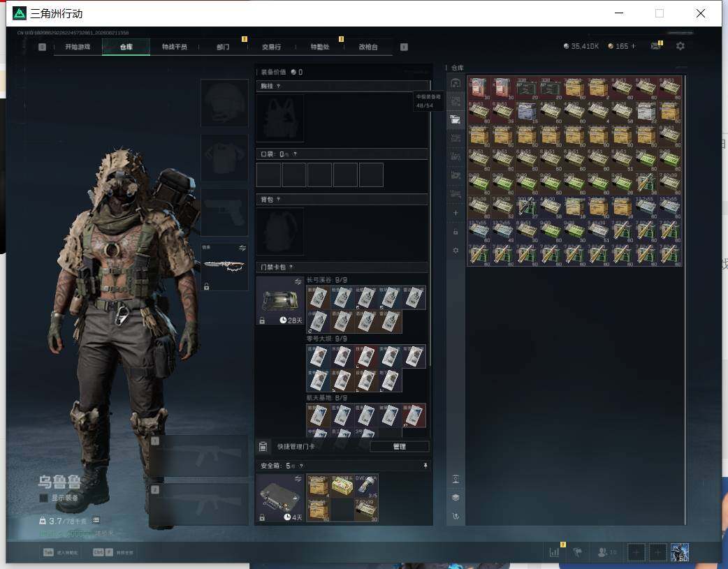Viewport: 728px width, 569px height.
Task: Select the empty helmet slot
Action: [224, 103]
